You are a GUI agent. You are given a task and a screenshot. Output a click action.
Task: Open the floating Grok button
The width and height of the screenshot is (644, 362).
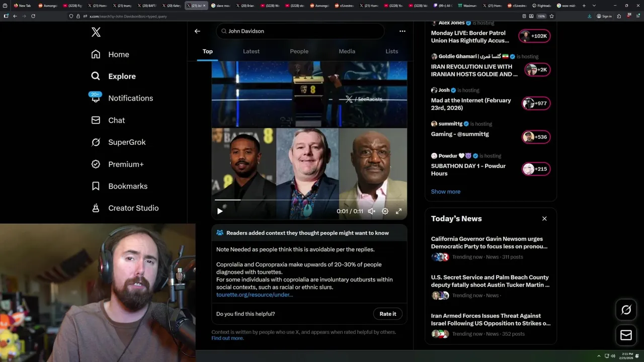626,310
